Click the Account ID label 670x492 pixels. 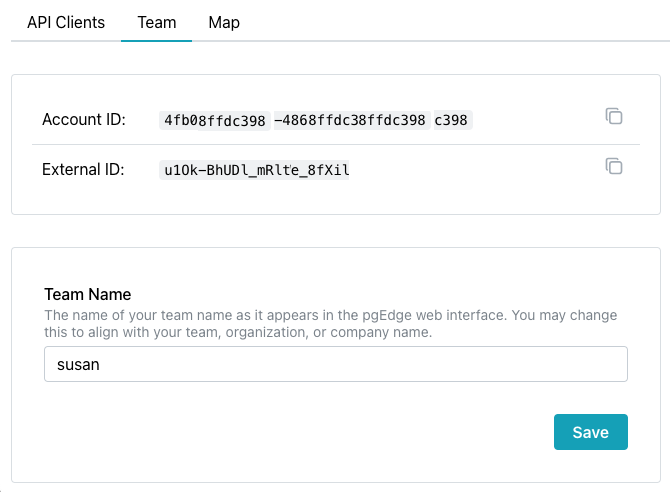(x=84, y=120)
